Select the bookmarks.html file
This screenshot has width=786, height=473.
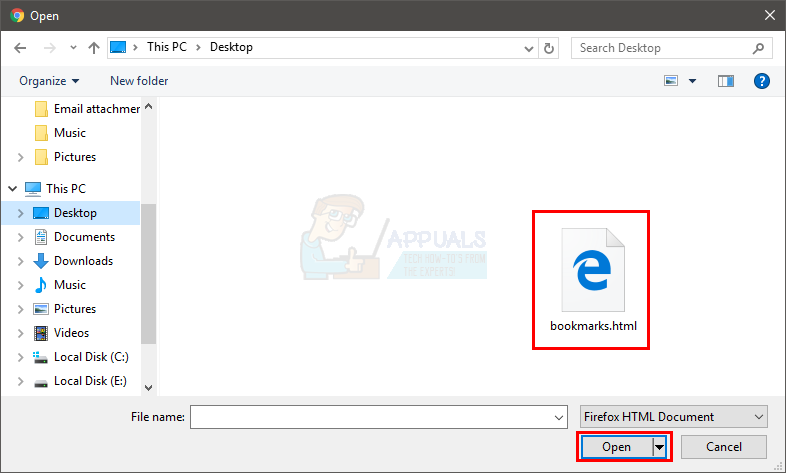pyautogui.click(x=593, y=281)
